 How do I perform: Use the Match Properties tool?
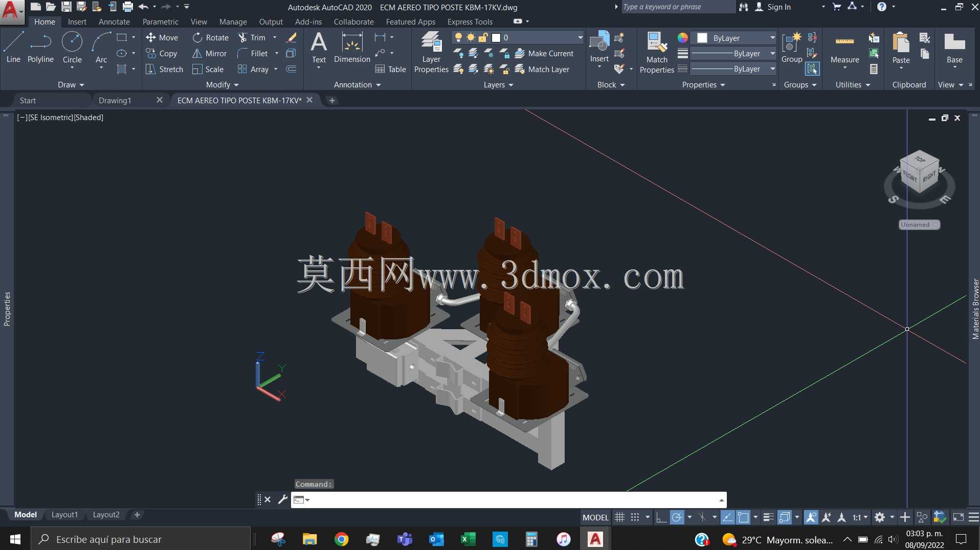[657, 52]
